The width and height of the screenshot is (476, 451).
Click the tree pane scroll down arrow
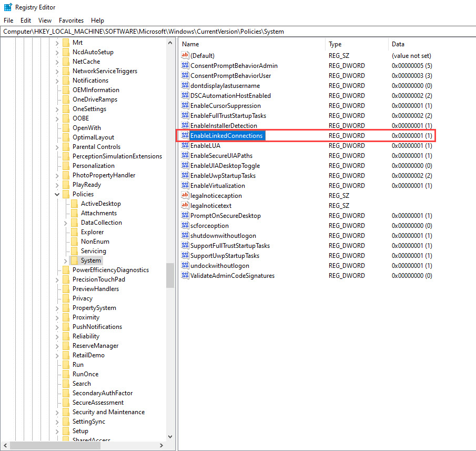click(170, 436)
